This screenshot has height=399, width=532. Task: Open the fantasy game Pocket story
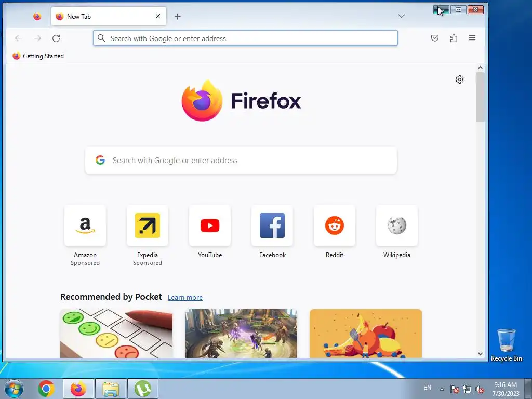tap(241, 334)
